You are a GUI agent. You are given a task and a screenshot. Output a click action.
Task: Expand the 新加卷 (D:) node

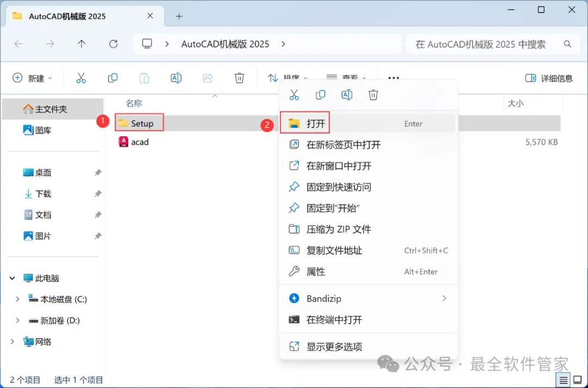pyautogui.click(x=17, y=320)
